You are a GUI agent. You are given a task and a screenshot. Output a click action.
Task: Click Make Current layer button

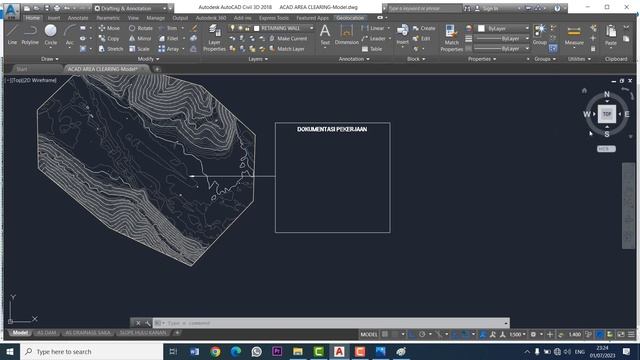(x=288, y=38)
